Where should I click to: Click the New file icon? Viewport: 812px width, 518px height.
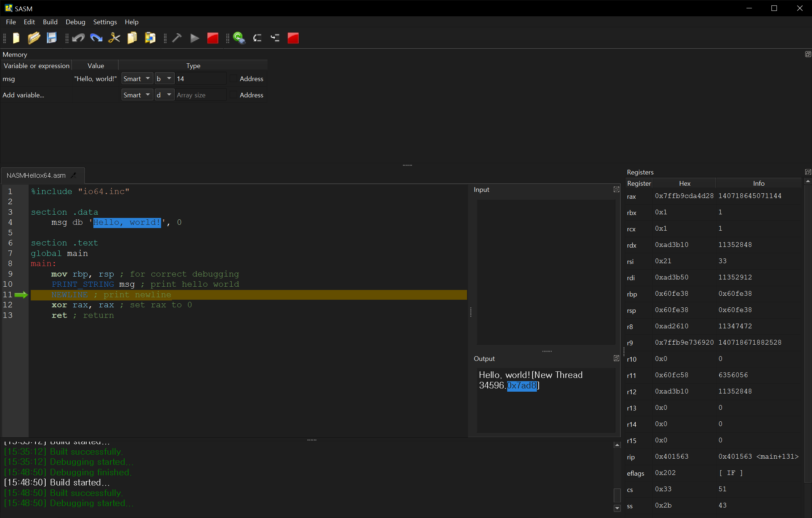(16, 38)
